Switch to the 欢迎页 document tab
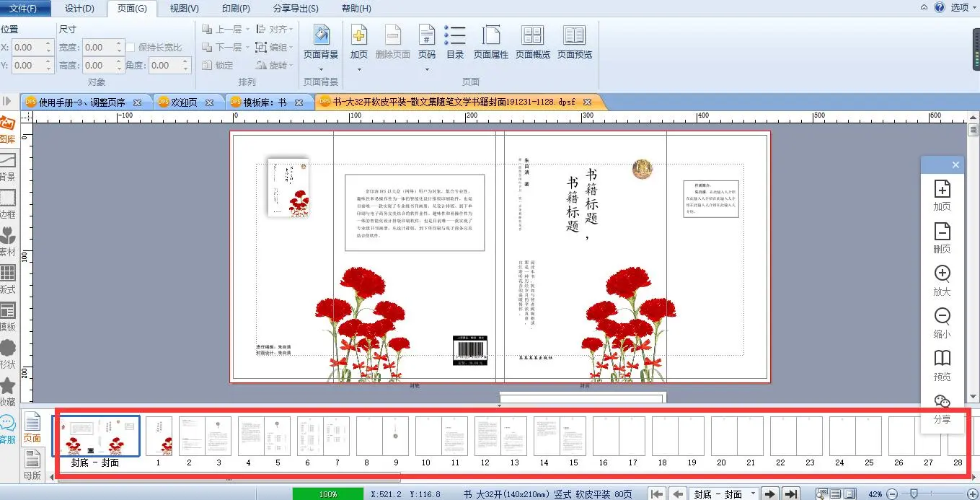 click(x=184, y=102)
